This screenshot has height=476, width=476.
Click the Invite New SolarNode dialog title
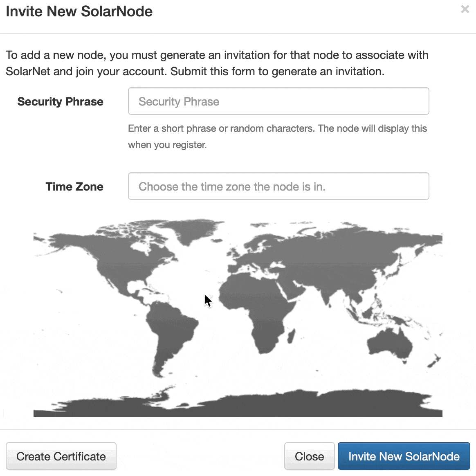click(x=79, y=11)
